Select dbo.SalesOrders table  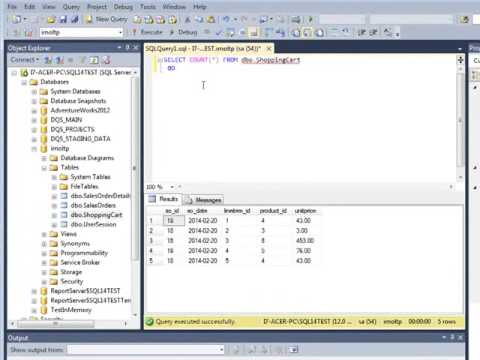(x=93, y=205)
